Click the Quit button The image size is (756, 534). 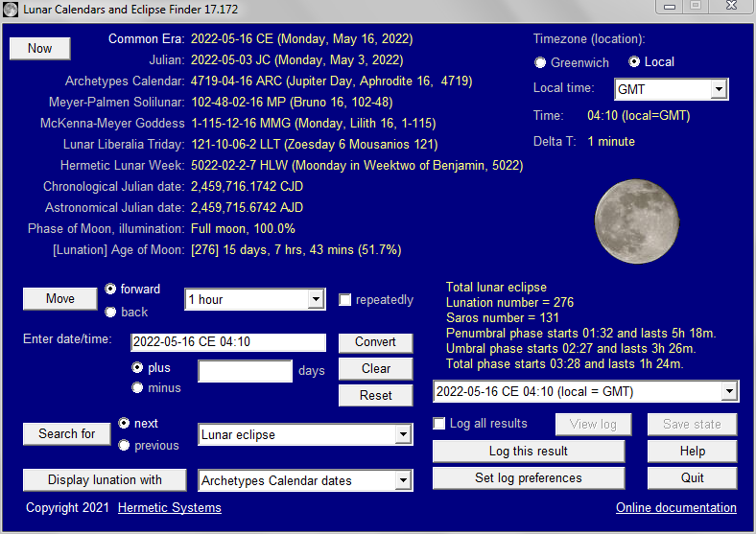692,478
